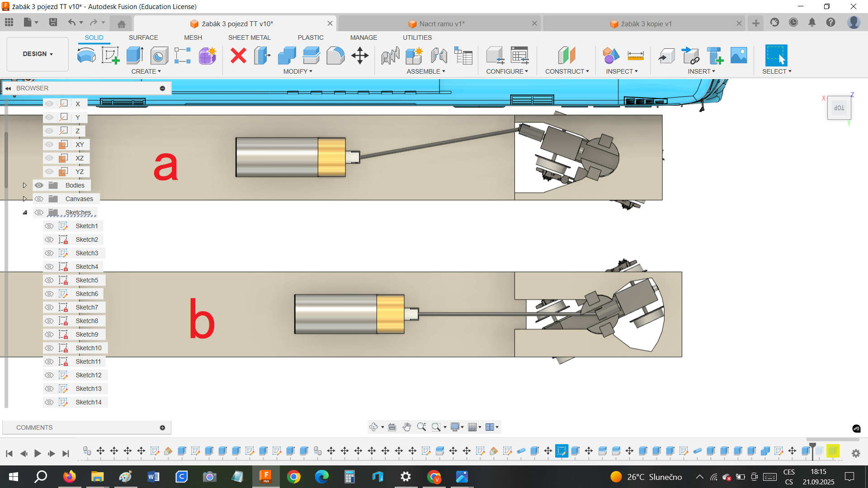Expand the Bodies folder tree arrow
The image size is (868, 488).
pyautogui.click(x=25, y=185)
